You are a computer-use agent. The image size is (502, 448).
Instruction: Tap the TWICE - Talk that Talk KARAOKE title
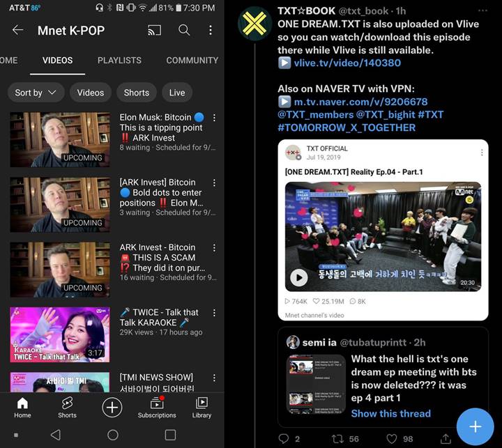pos(159,317)
